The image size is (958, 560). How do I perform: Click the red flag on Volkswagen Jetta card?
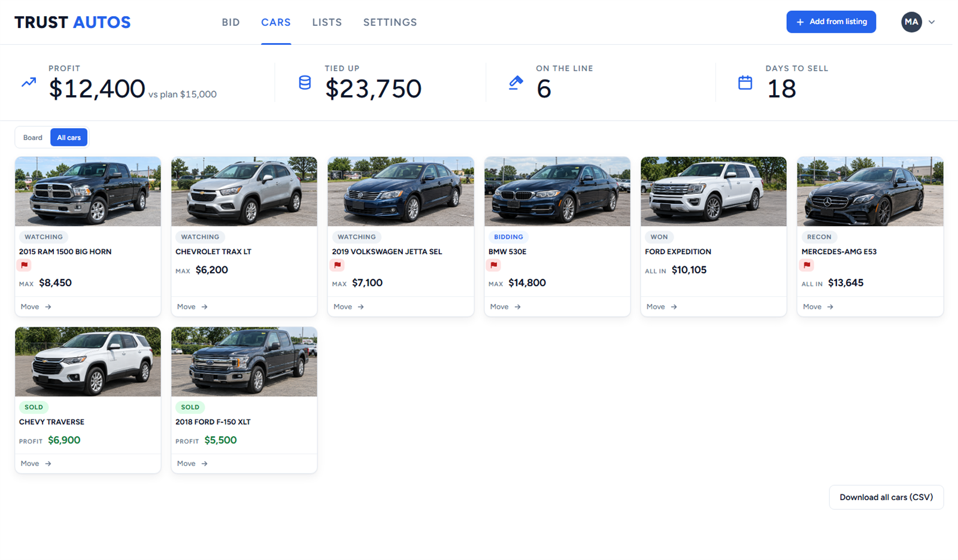pyautogui.click(x=338, y=265)
